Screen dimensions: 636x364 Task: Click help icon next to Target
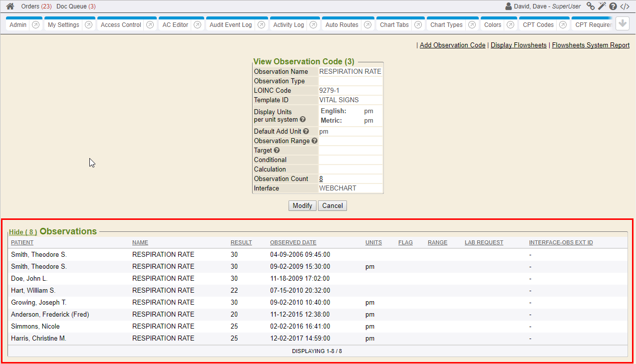(x=277, y=151)
